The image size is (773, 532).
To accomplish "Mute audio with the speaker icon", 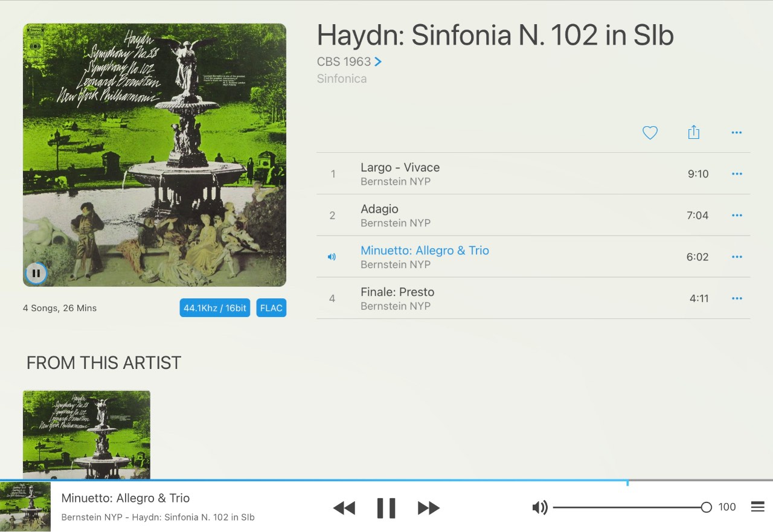I will [x=540, y=507].
